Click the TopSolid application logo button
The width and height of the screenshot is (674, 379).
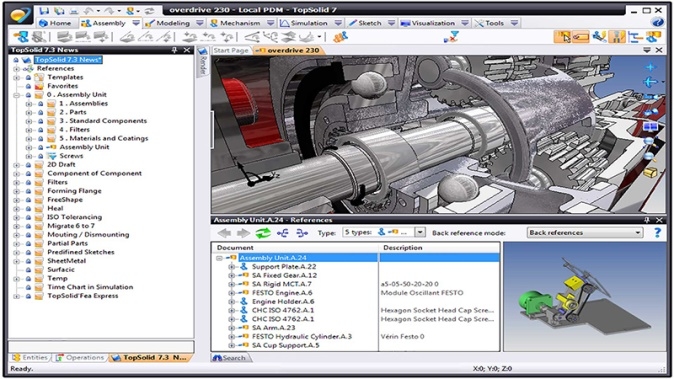[20, 15]
